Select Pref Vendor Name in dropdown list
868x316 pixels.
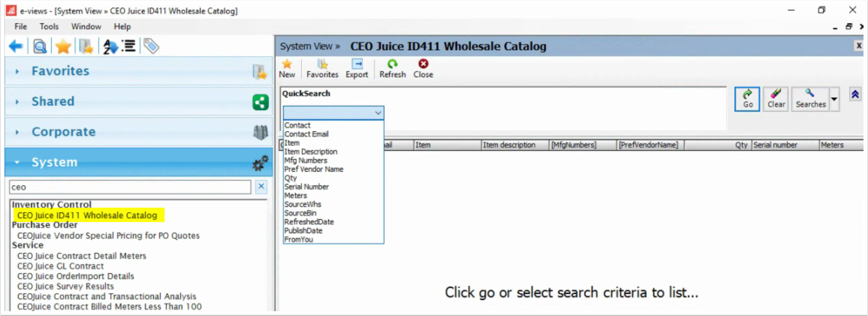click(334, 169)
